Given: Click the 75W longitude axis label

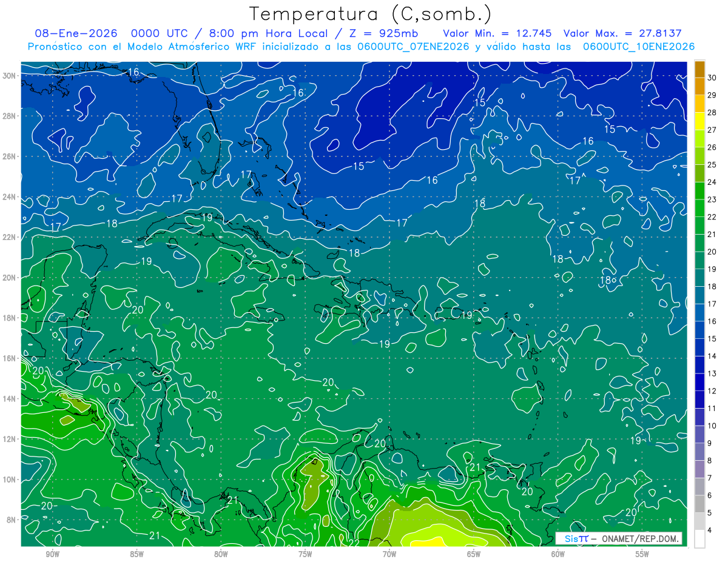Looking at the screenshot, I should pos(305,554).
